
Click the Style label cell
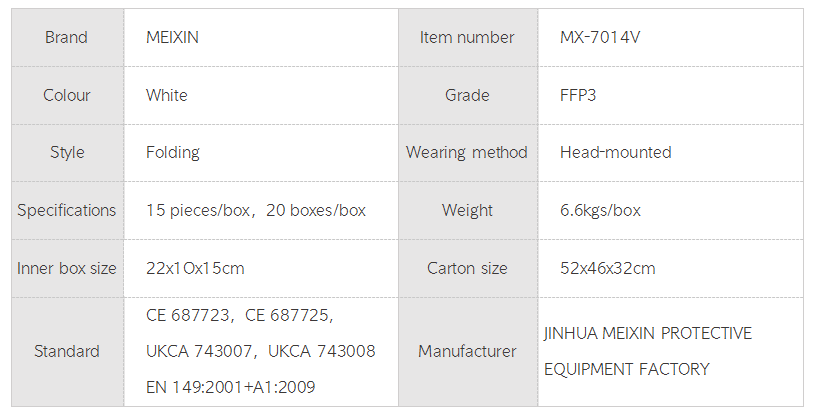66,153
